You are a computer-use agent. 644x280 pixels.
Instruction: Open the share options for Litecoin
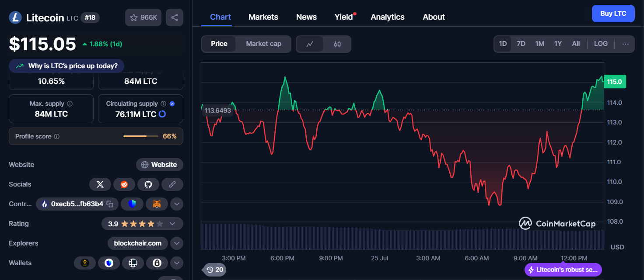click(175, 17)
